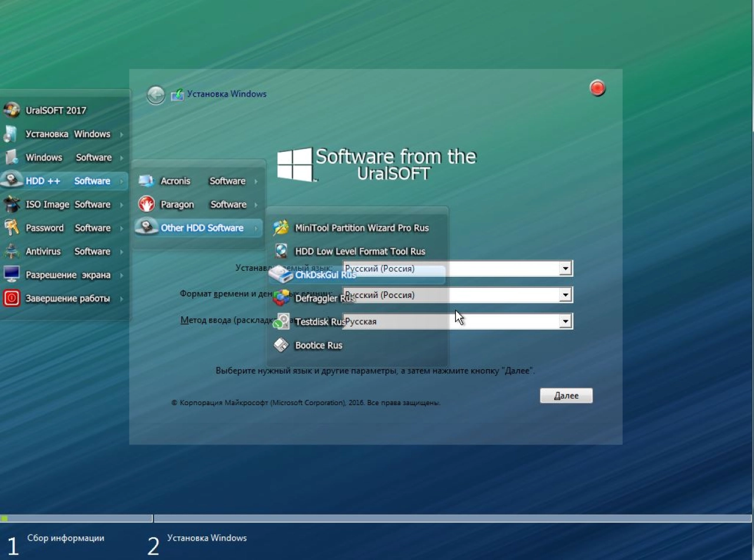Open UralSOFT 2017 menu entry

[x=65, y=110]
